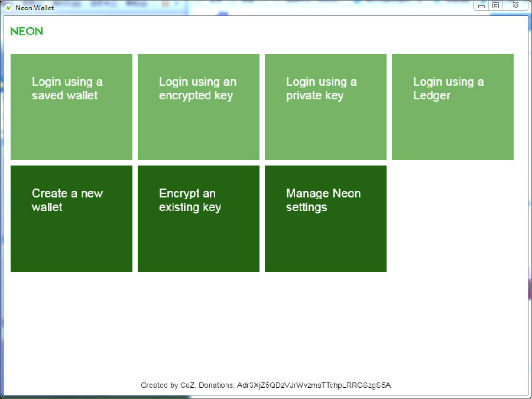Minimize the Neon Wallet window

tap(481, 5)
